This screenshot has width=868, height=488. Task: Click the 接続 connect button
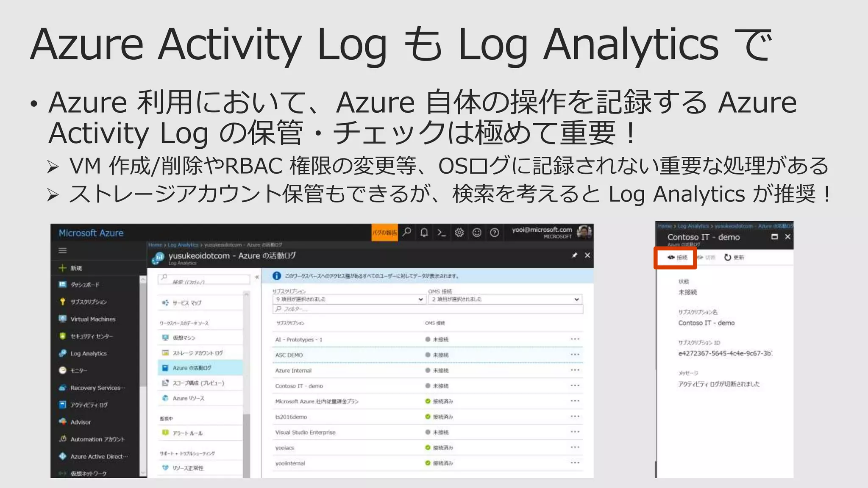677,257
